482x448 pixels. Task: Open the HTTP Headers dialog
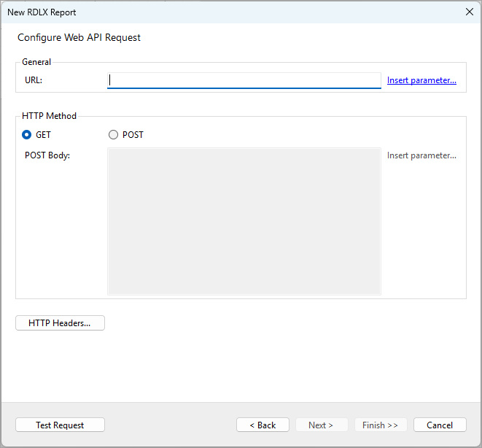(60, 323)
